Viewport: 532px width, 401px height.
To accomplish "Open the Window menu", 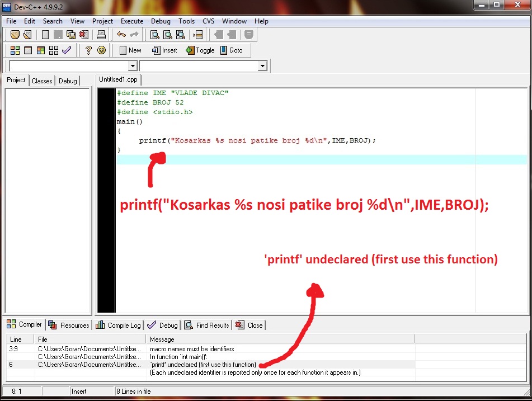I will [234, 21].
